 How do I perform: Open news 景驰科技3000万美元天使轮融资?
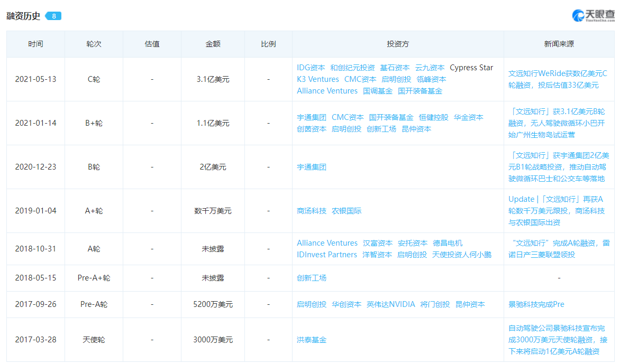tap(558, 340)
